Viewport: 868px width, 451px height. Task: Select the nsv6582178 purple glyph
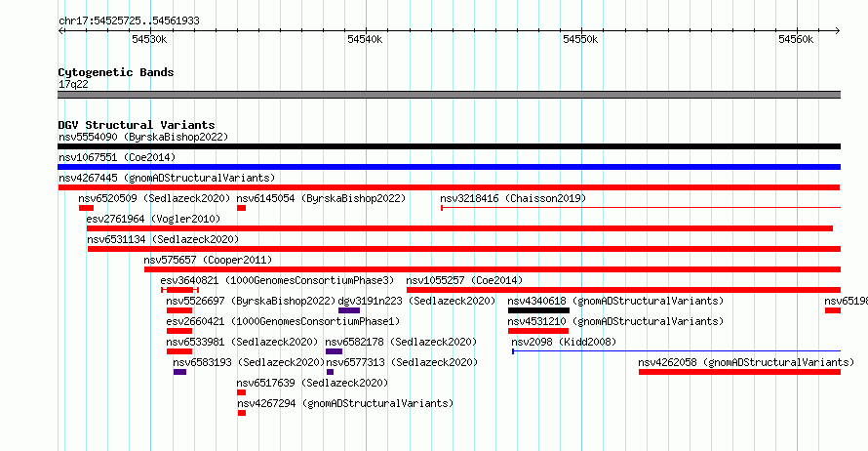[334, 351]
